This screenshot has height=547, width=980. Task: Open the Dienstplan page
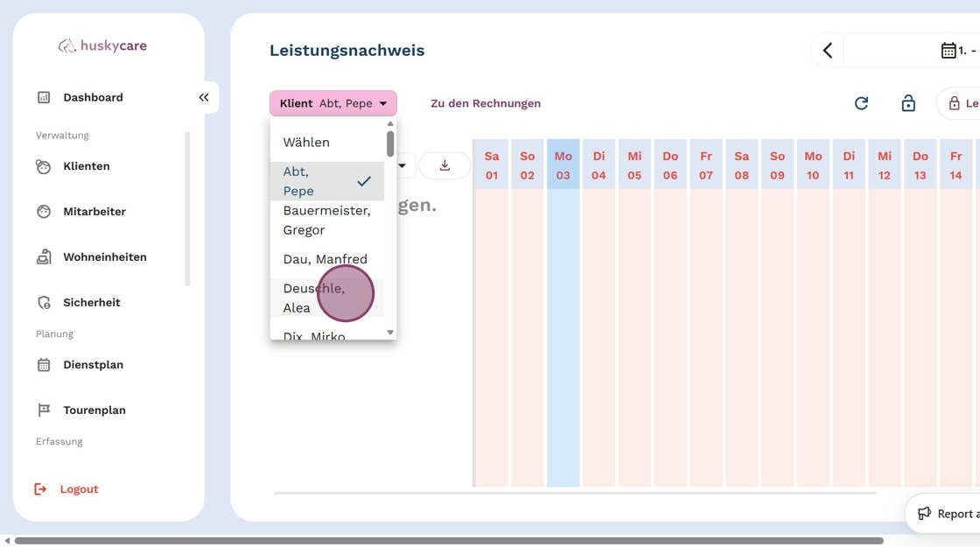tap(93, 364)
